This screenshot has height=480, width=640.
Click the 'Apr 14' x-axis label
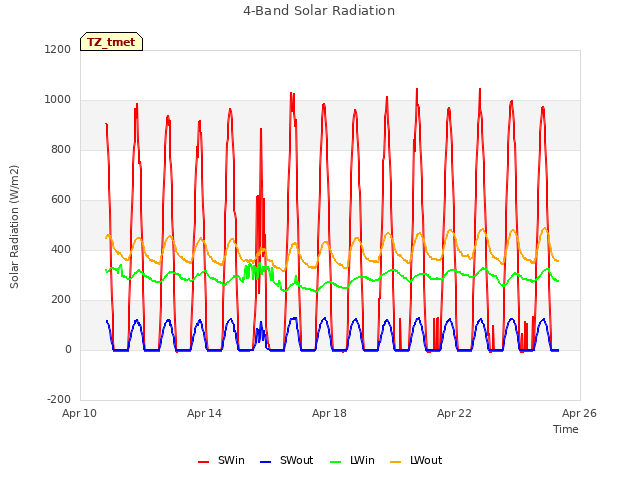[204, 413]
